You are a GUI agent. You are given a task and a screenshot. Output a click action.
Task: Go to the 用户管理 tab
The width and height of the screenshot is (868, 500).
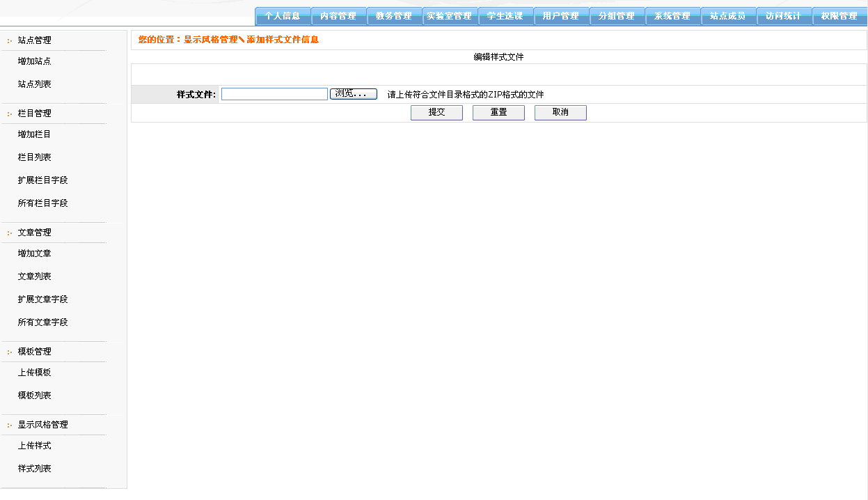[561, 16]
